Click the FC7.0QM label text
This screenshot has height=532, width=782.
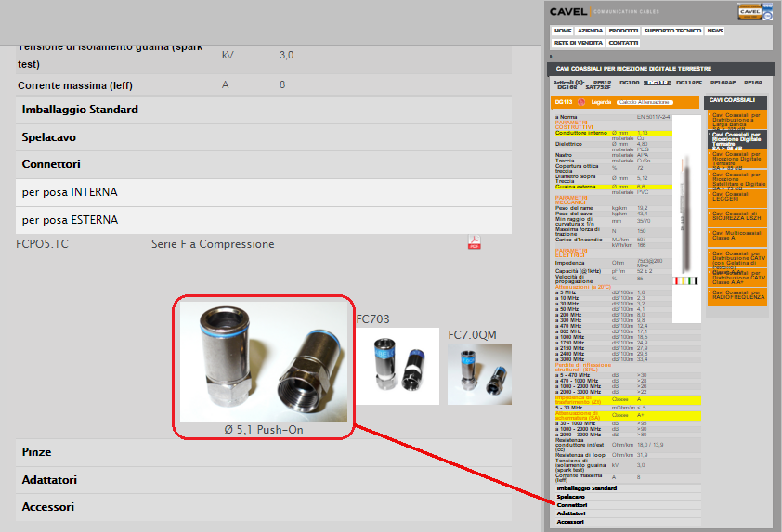pyautogui.click(x=473, y=335)
